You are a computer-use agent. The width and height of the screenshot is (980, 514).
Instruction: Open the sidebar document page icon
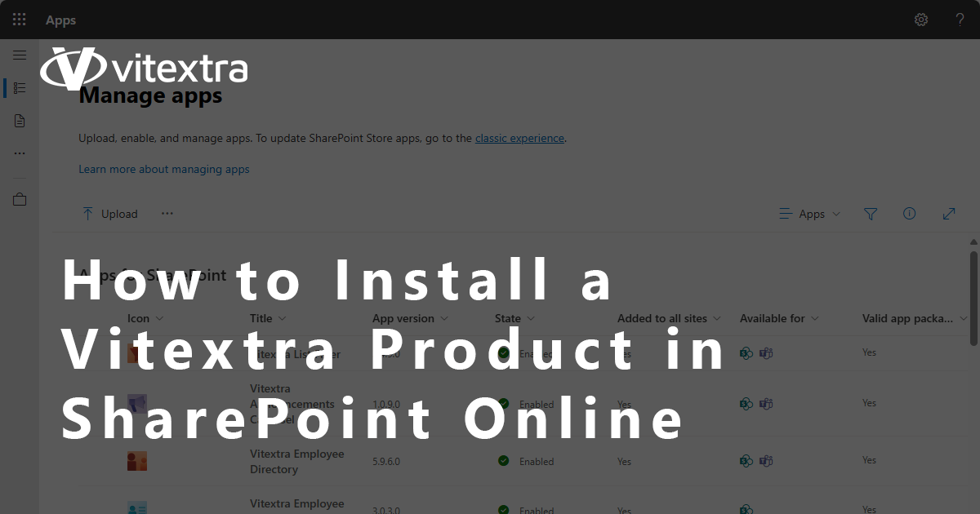pos(19,120)
